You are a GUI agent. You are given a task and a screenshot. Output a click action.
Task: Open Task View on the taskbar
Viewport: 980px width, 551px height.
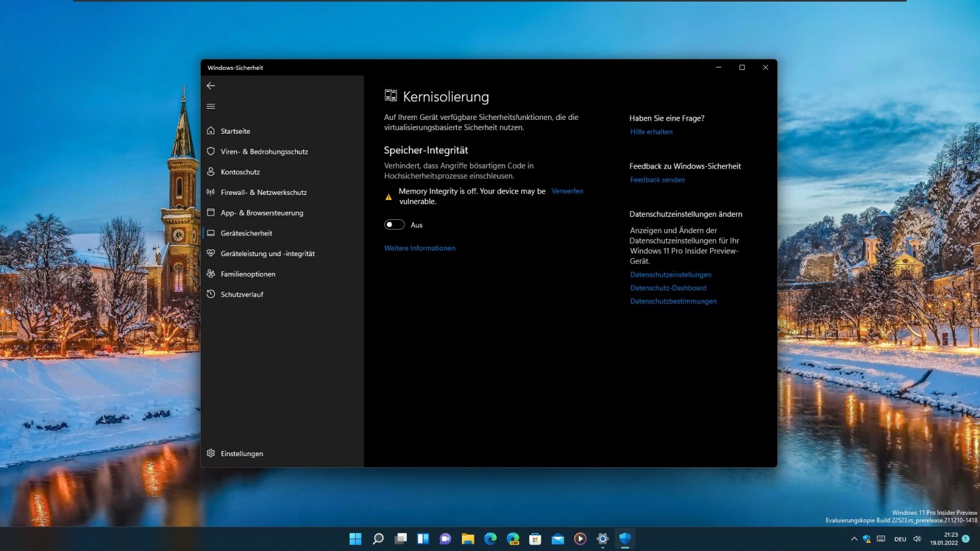401,539
